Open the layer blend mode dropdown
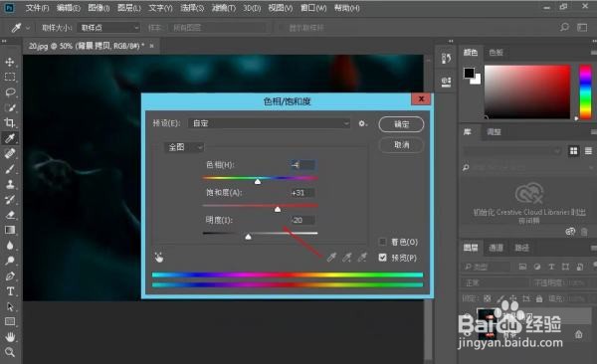The image size is (597, 364). [496, 282]
